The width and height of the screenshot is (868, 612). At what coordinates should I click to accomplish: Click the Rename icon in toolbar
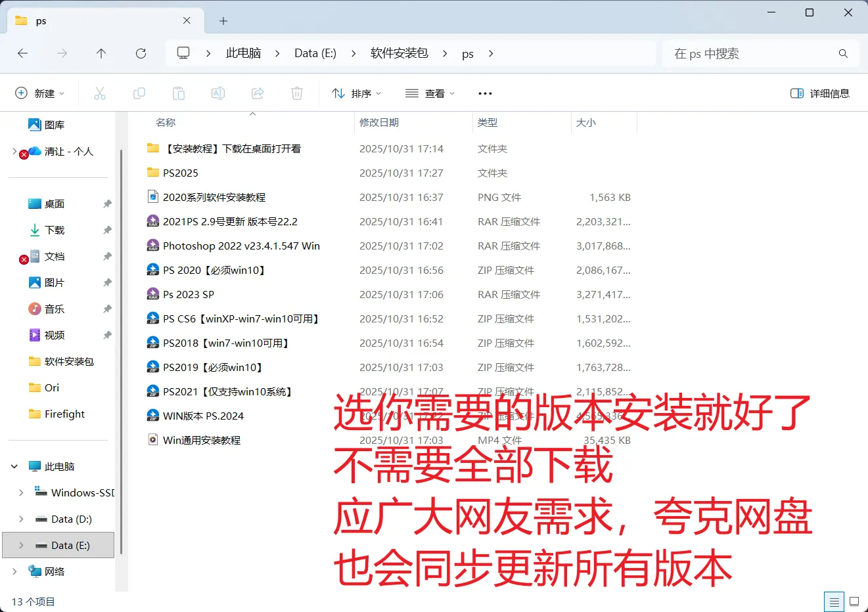click(218, 93)
